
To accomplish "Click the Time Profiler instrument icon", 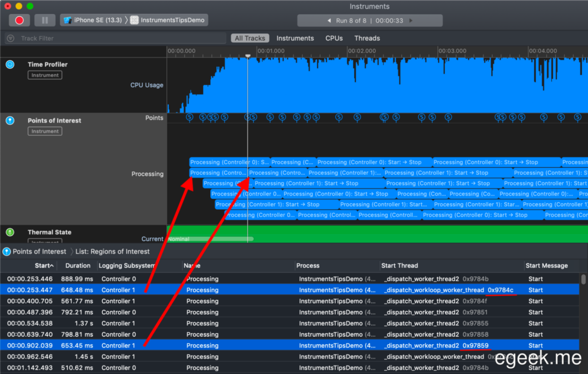I will click(x=10, y=64).
